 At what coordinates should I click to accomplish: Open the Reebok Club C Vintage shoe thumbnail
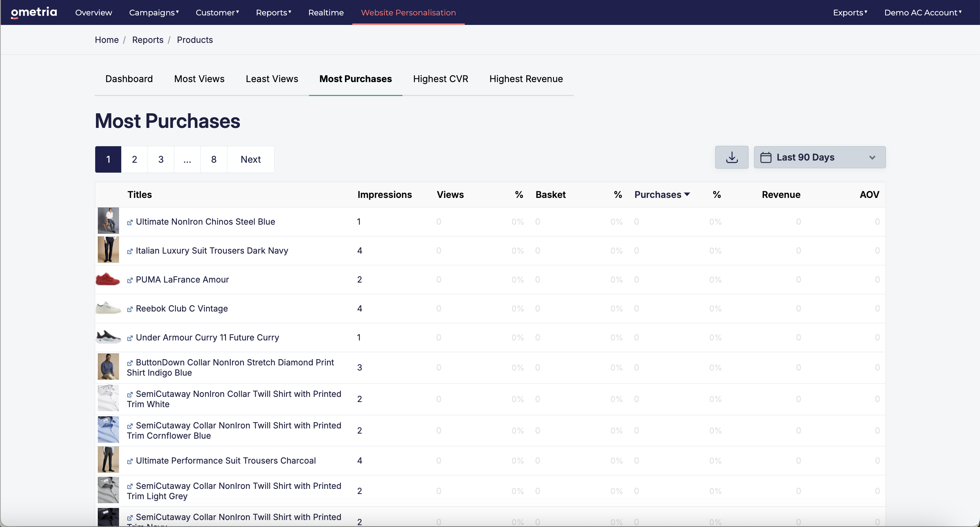[108, 308]
